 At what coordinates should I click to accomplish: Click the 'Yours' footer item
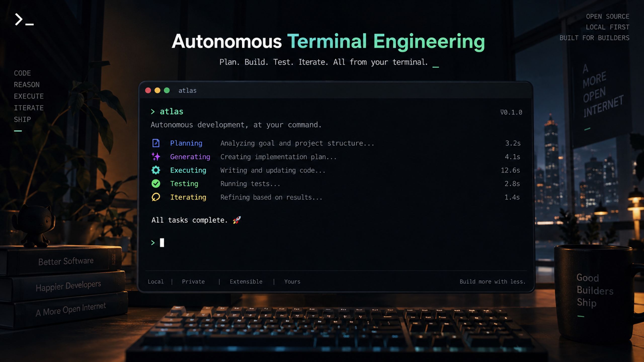tap(292, 282)
